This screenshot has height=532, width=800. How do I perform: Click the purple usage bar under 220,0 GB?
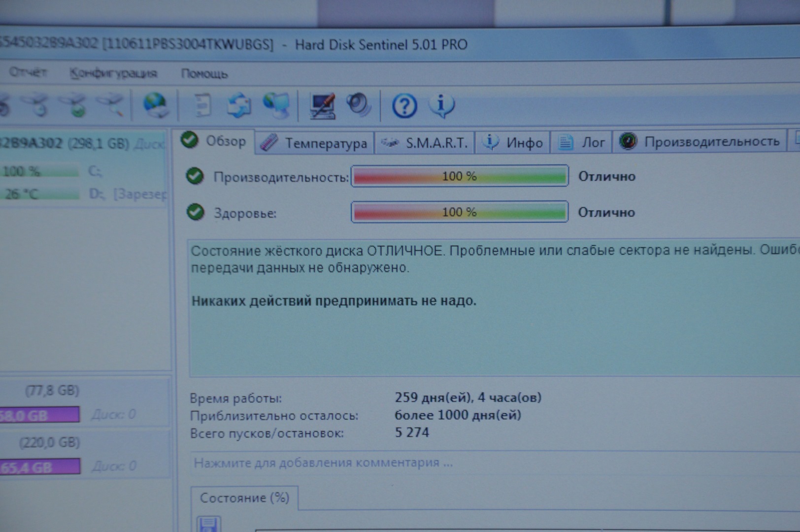point(40,466)
